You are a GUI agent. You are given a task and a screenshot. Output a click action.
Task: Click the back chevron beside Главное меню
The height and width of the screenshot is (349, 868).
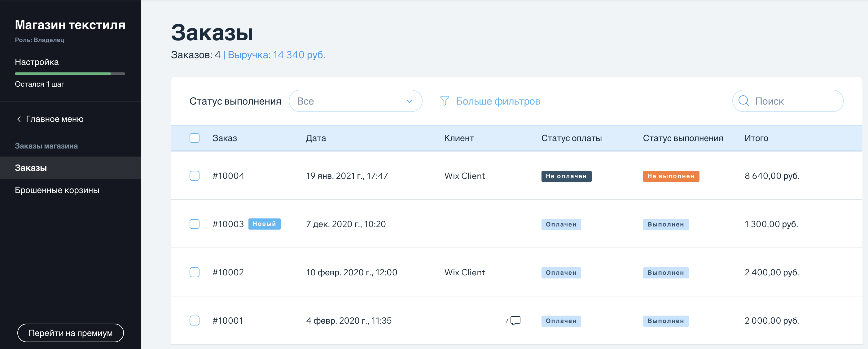point(19,119)
